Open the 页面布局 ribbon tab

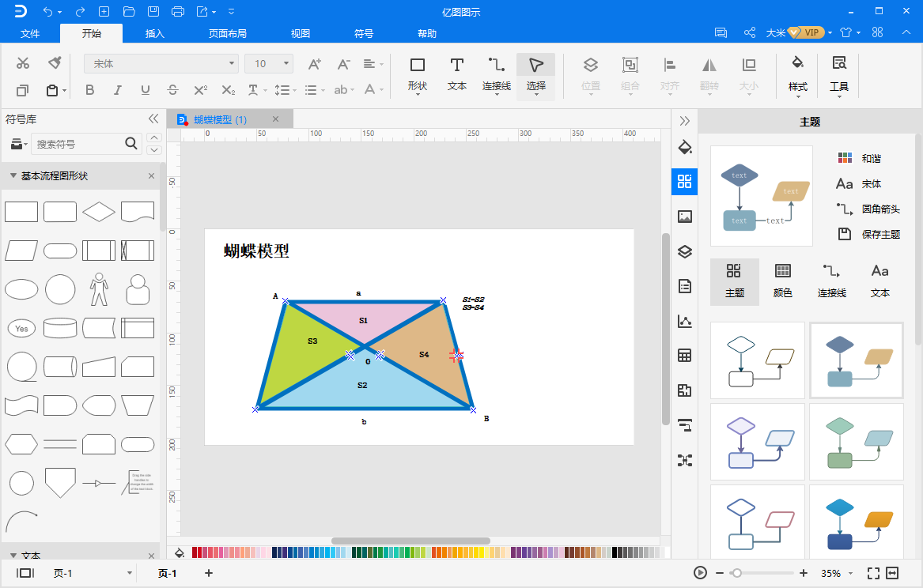click(x=228, y=33)
